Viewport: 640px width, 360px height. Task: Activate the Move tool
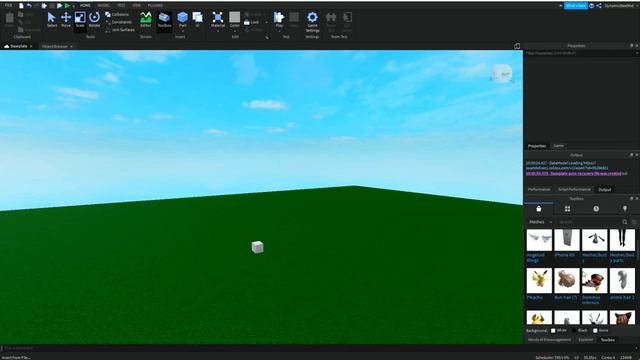click(x=66, y=20)
